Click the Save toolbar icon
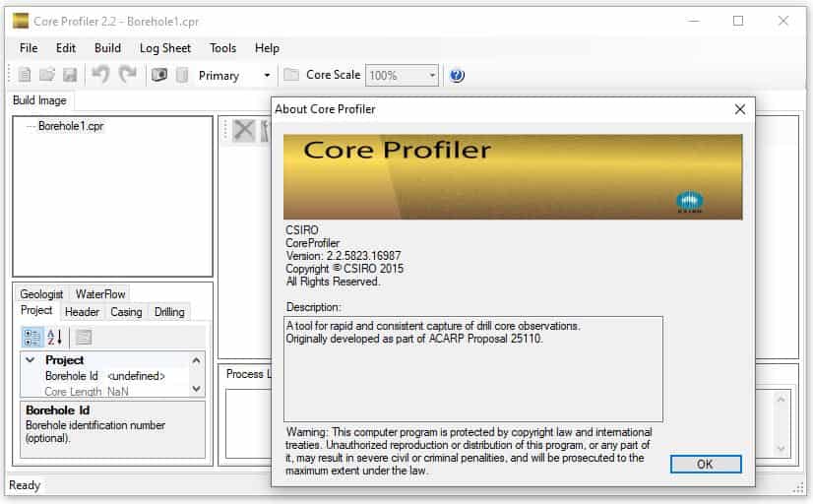813x504 pixels. (70, 75)
